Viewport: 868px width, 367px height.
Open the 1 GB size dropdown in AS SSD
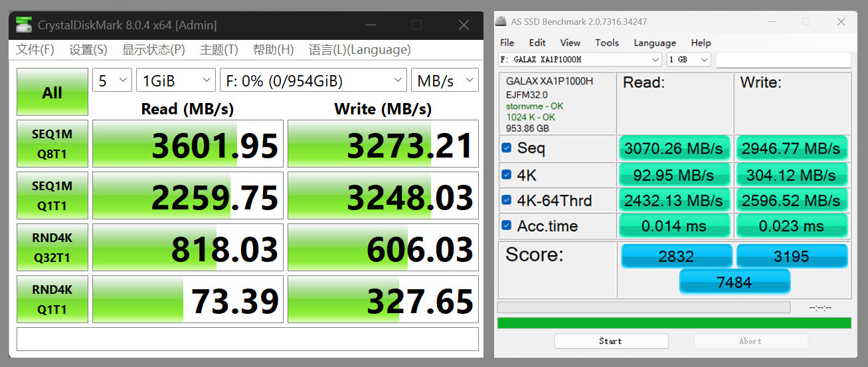pos(689,60)
